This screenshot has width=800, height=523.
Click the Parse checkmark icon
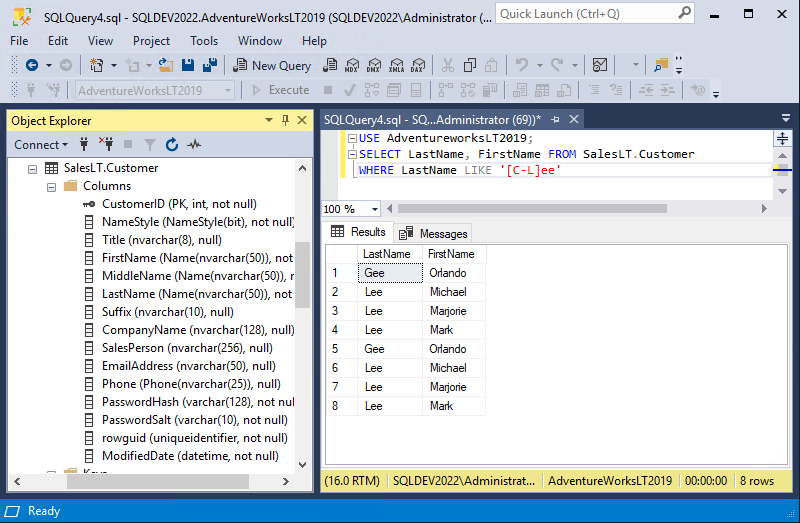pos(349,90)
